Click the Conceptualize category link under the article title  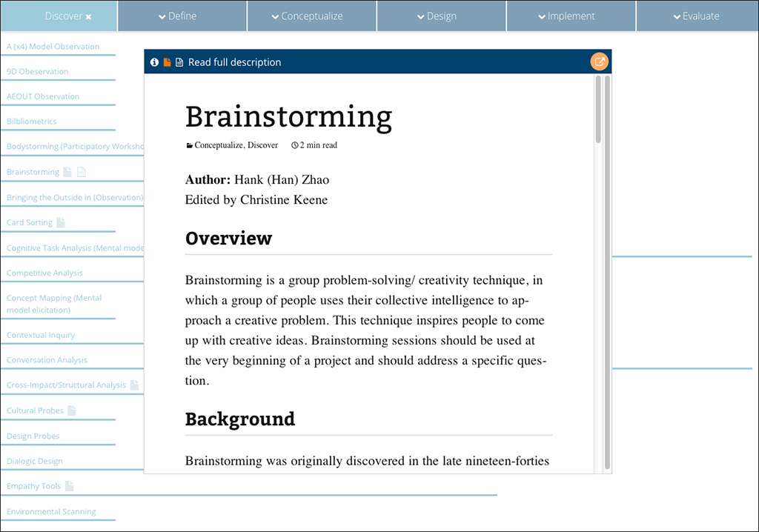coord(219,145)
